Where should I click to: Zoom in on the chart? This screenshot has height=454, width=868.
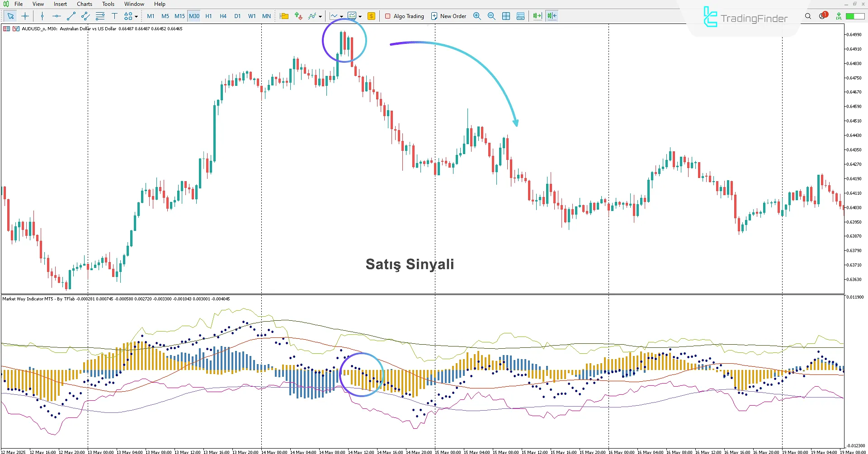pos(477,16)
